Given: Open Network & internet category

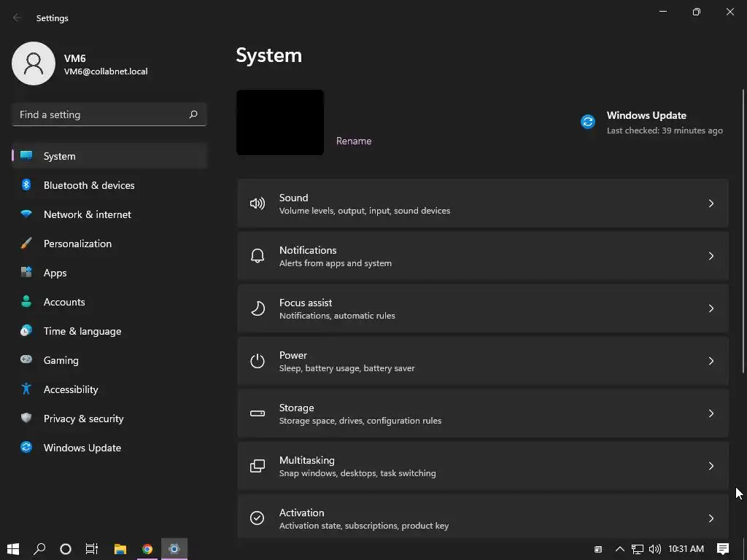Looking at the screenshot, I should point(109,214).
